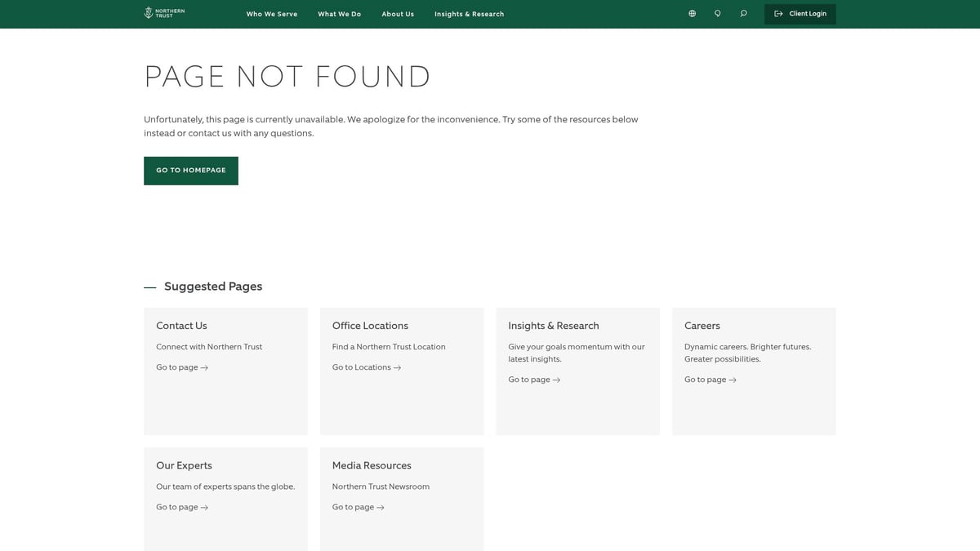Follow Go to page under Insights & Research card
The height and width of the screenshot is (551, 980).
pyautogui.click(x=534, y=380)
